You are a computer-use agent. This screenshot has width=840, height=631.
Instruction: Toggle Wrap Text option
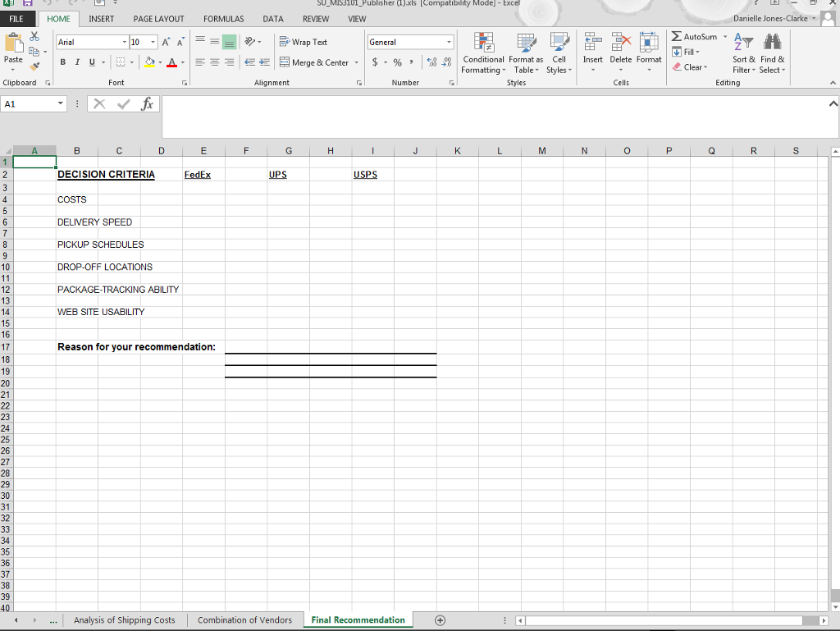(x=304, y=42)
